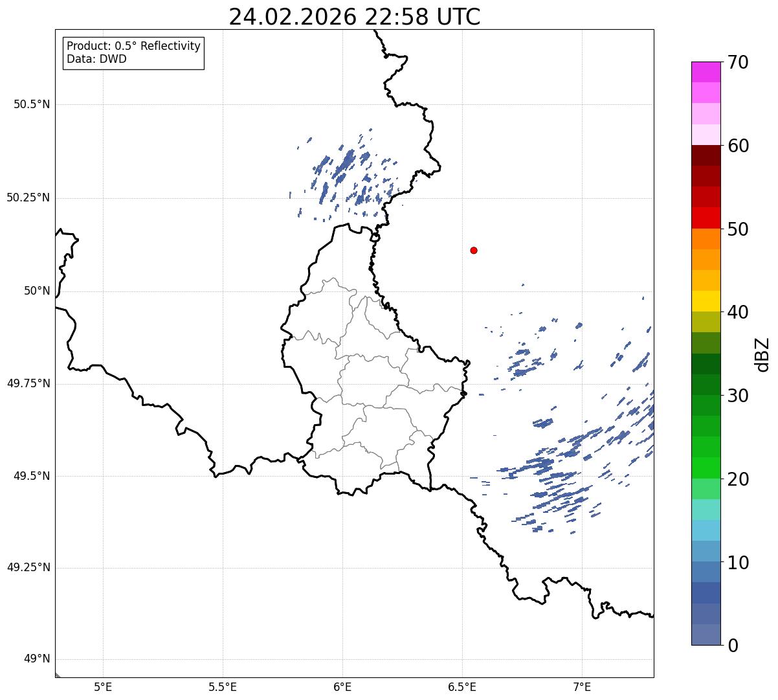Click the colorbar tick label "40"
This screenshot has width=778, height=700.
point(738,312)
